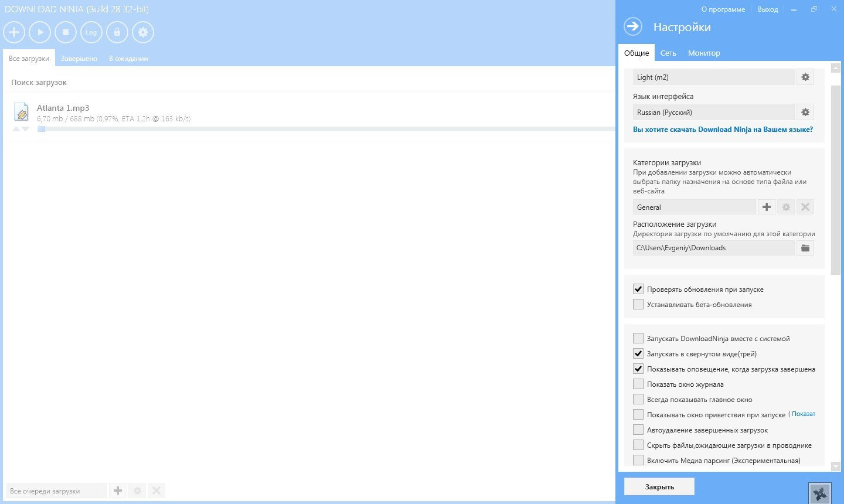Enable 'Включить Медиа парсинг' checkbox
844x504 pixels.
(x=638, y=460)
